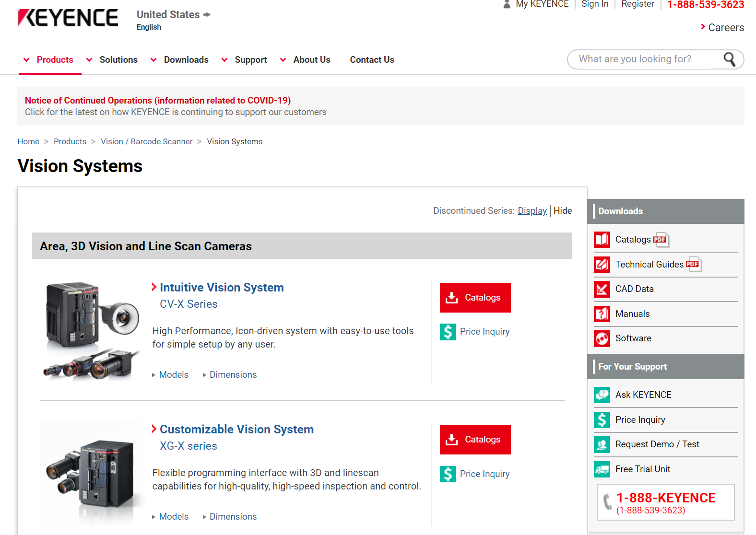
Task: Open the Manuals icon in sidebar
Action: pos(602,314)
